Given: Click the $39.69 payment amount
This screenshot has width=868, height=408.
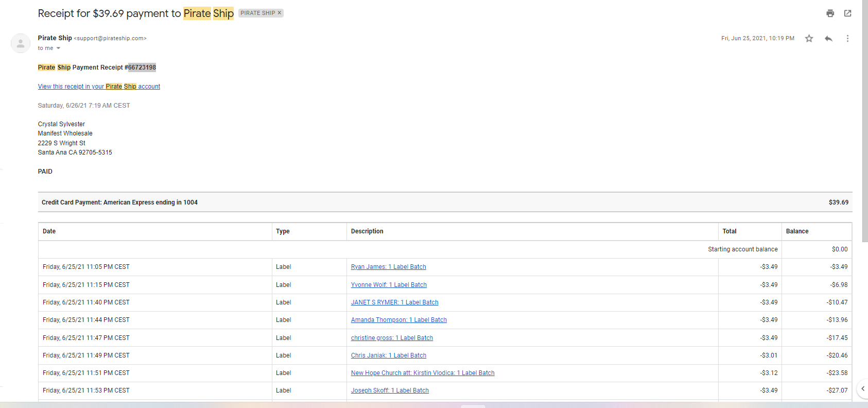Looking at the screenshot, I should (839, 202).
